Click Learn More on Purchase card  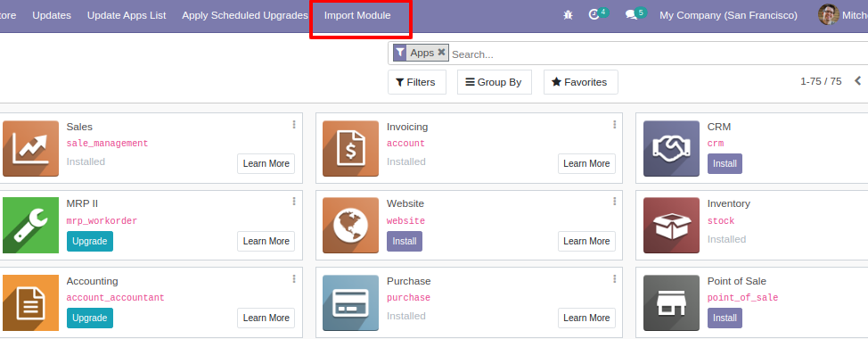tap(586, 318)
